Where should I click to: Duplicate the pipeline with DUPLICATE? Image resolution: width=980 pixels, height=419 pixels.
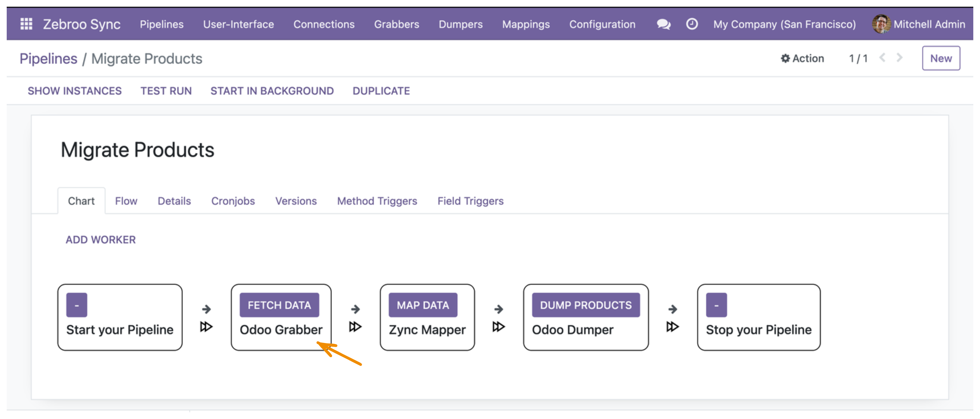[381, 91]
